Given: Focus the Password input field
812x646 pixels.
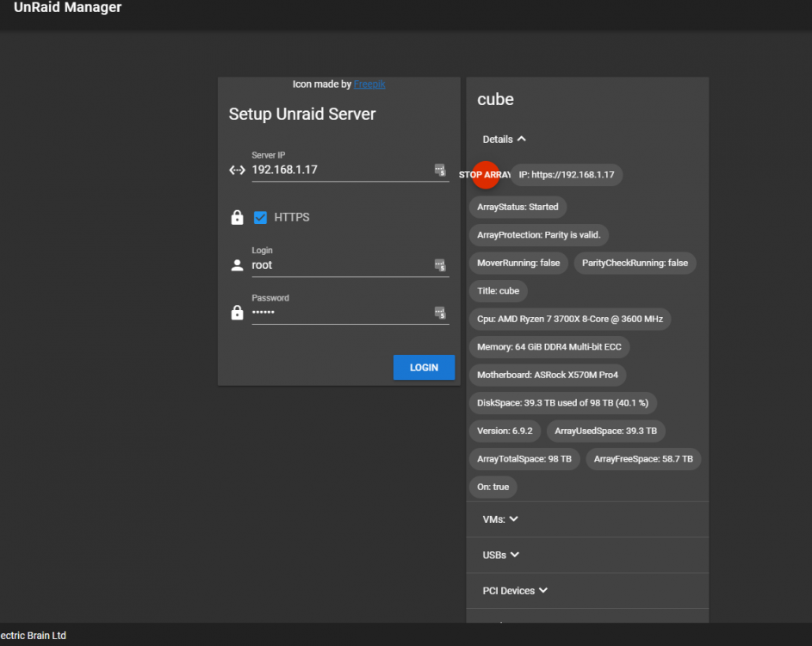Looking at the screenshot, I should coord(342,313).
